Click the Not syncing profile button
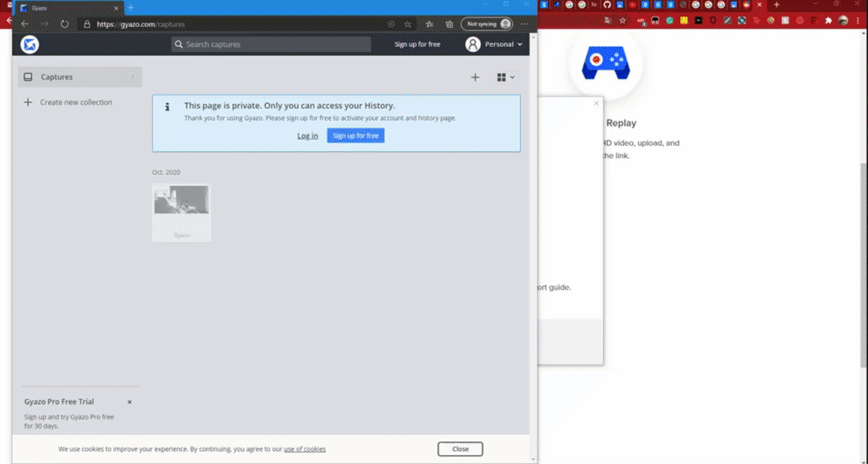 click(487, 23)
